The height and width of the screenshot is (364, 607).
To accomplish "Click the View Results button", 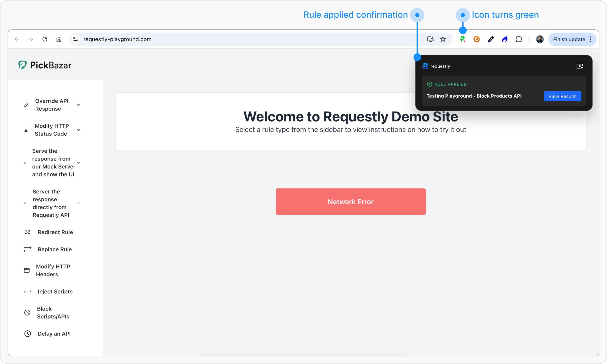I will [562, 96].
